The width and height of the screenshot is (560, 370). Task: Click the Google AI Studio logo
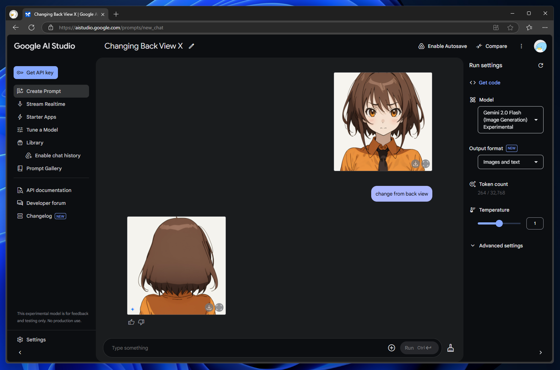[44, 46]
